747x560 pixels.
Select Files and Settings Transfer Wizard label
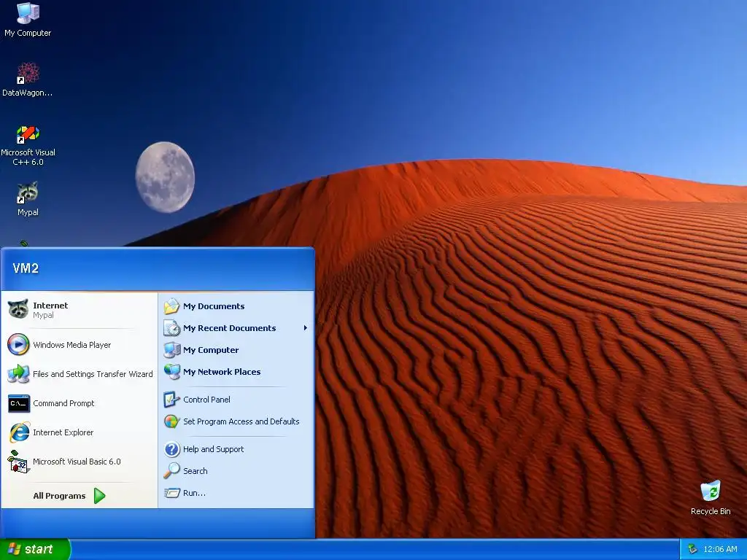[93, 374]
